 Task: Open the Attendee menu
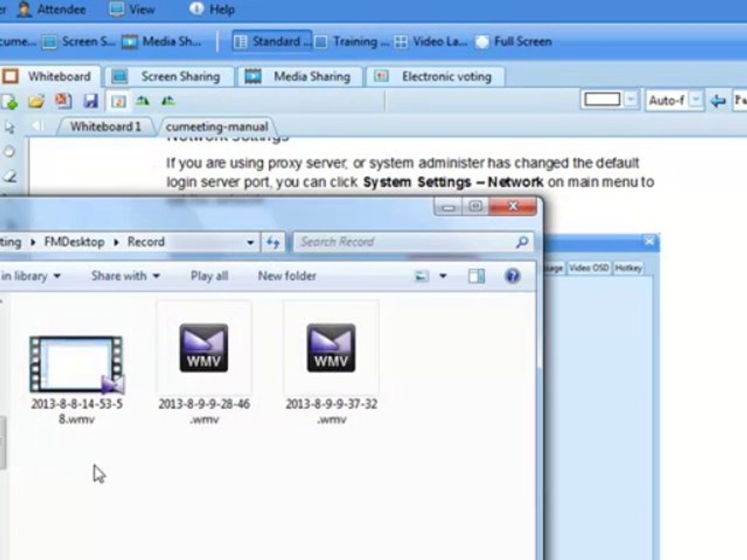point(52,9)
